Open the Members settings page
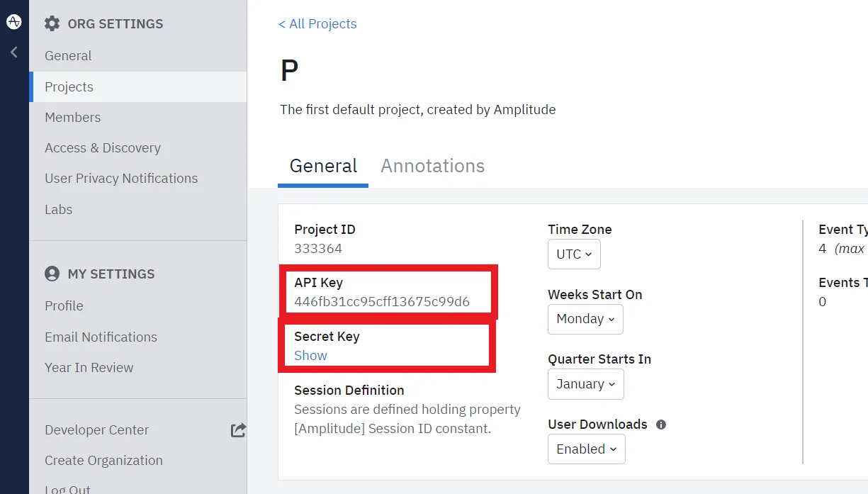This screenshot has height=494, width=868. 72,117
